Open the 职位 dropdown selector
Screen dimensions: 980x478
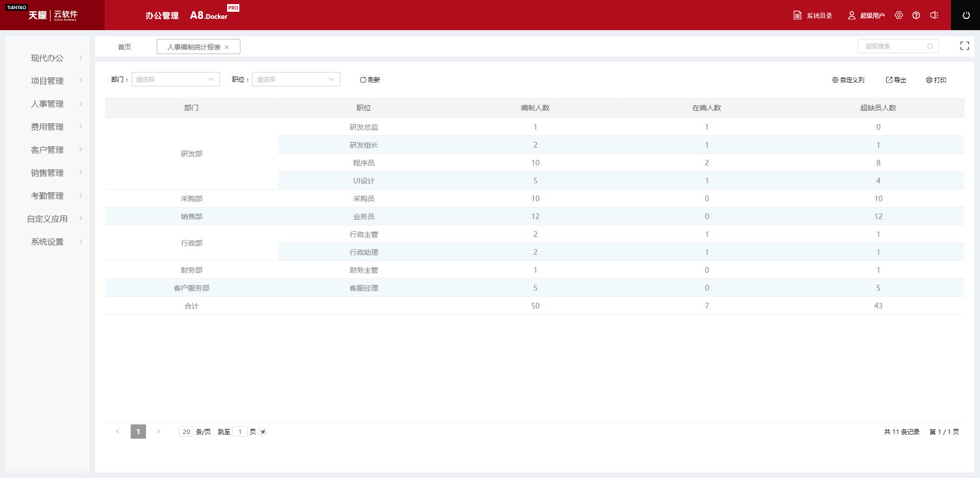tap(296, 79)
